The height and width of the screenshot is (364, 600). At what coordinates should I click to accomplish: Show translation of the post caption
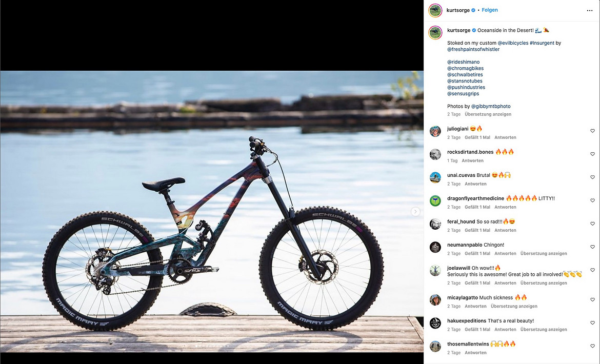[x=488, y=114]
